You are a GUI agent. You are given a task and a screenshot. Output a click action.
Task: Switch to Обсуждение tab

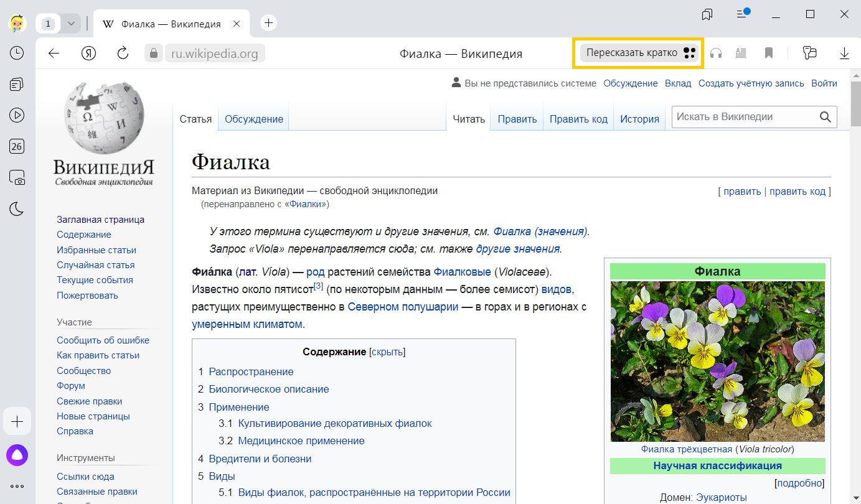coord(254,119)
